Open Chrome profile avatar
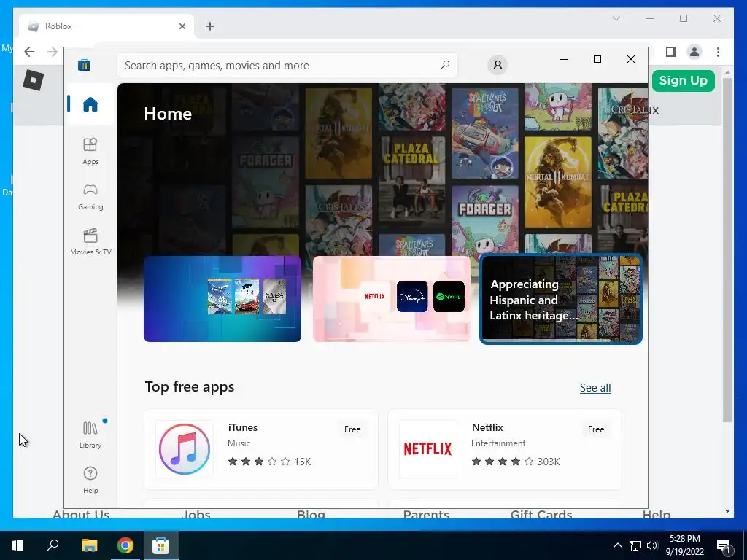 tap(694, 52)
